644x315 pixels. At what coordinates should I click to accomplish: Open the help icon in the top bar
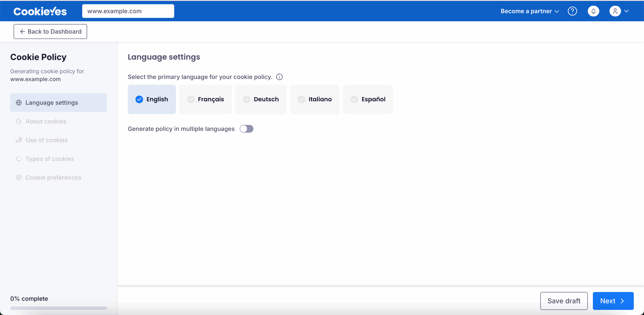pos(573,11)
